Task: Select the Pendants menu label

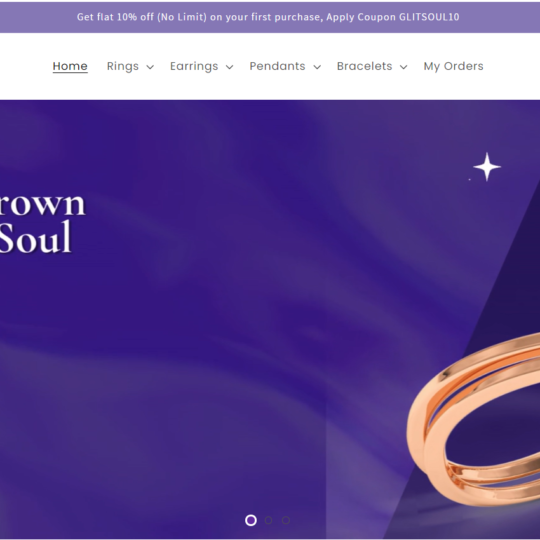Action: (x=277, y=66)
